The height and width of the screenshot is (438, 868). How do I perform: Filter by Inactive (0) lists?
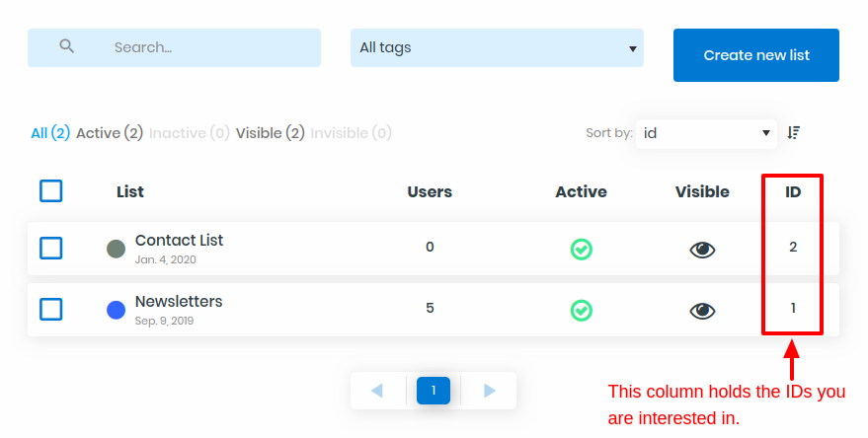pos(190,133)
